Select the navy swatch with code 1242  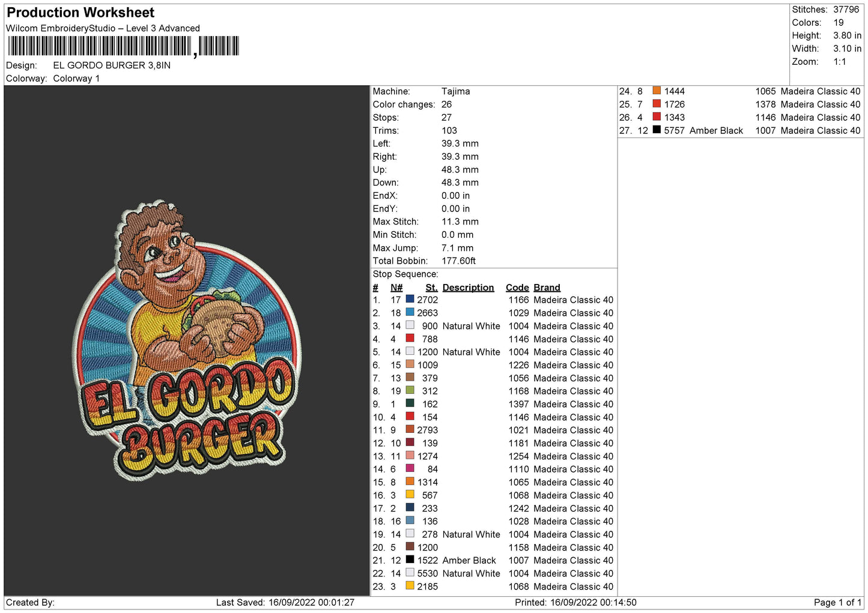(410, 507)
